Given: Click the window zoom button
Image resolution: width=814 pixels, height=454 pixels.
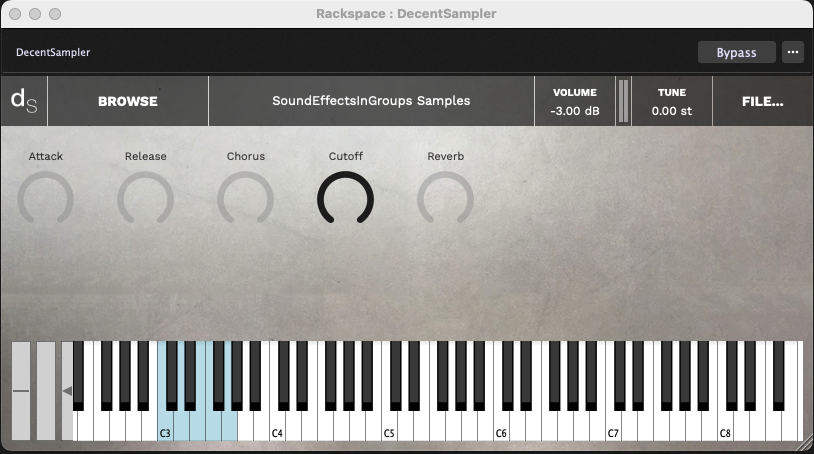Looking at the screenshot, I should tap(55, 14).
